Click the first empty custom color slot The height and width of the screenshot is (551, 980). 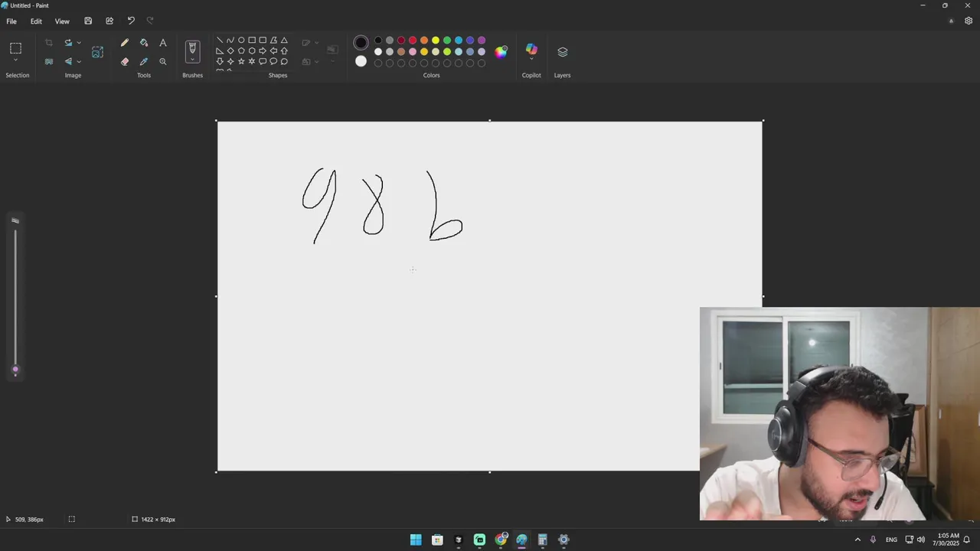click(378, 64)
